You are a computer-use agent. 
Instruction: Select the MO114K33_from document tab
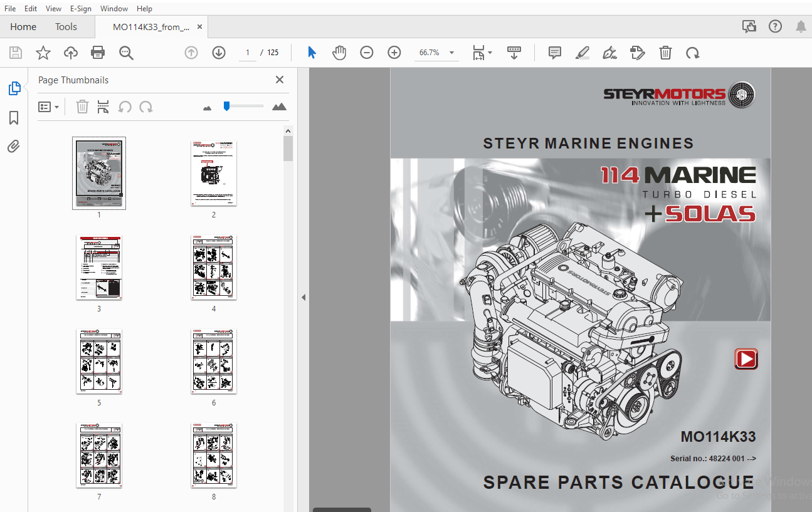[150, 27]
